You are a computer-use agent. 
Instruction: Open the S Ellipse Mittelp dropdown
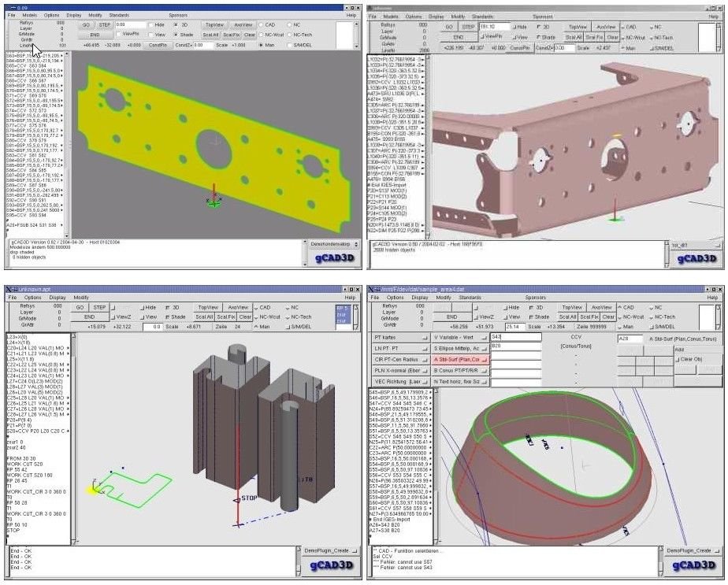tap(459, 348)
